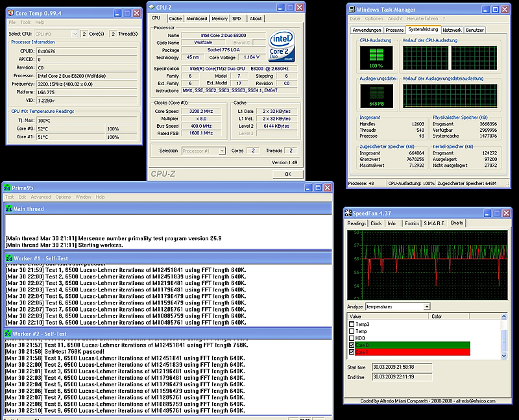Open the Window menu in Prime95
The image size is (519, 420).
pyautogui.click(x=83, y=197)
